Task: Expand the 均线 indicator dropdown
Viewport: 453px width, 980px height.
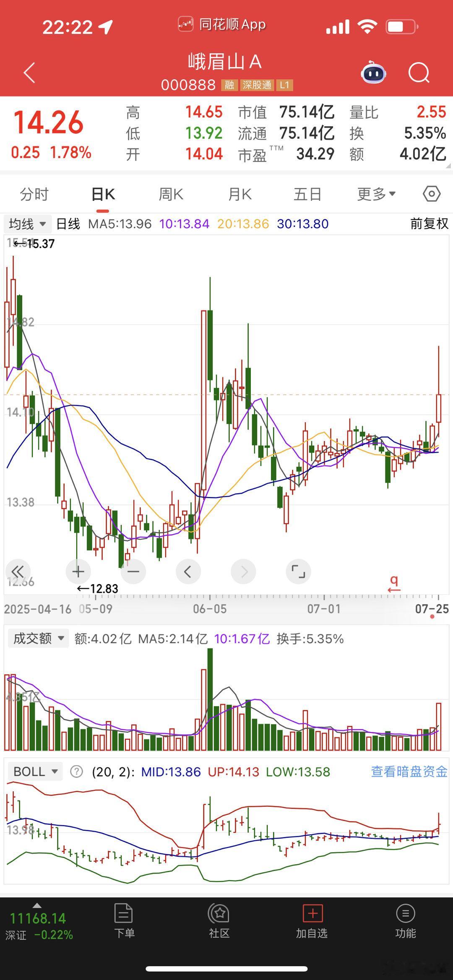Action: pyautogui.click(x=28, y=224)
